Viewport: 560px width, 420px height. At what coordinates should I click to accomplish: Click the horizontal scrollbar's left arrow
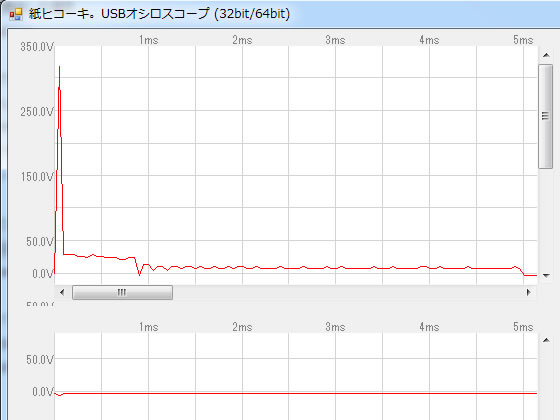(62, 292)
